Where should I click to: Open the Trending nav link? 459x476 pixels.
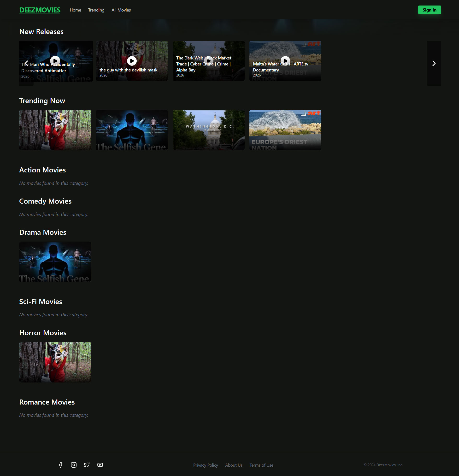[x=96, y=10]
